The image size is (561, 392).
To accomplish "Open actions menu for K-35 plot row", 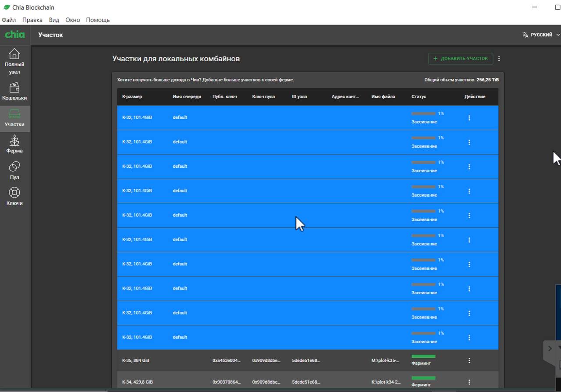I will coord(469,360).
